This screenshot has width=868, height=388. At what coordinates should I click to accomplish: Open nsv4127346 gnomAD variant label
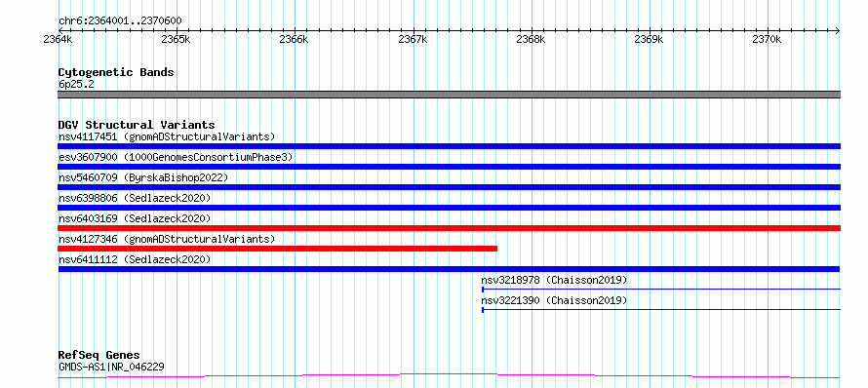167,239
